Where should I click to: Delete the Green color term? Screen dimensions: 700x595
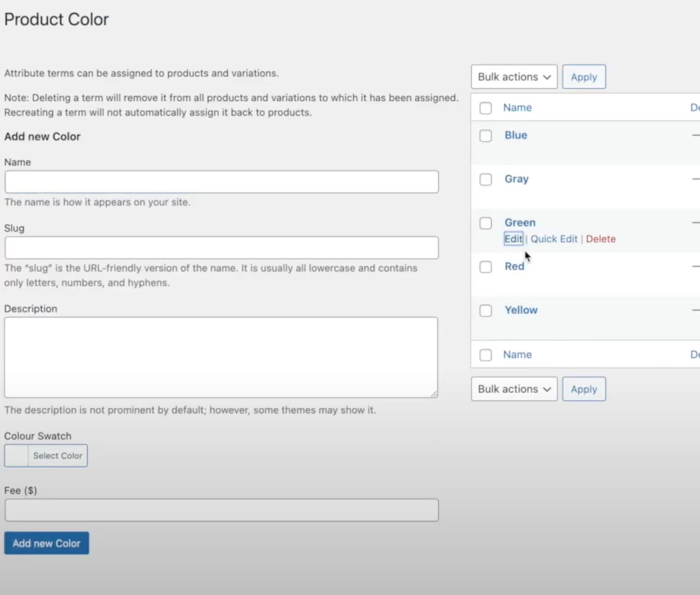(601, 239)
